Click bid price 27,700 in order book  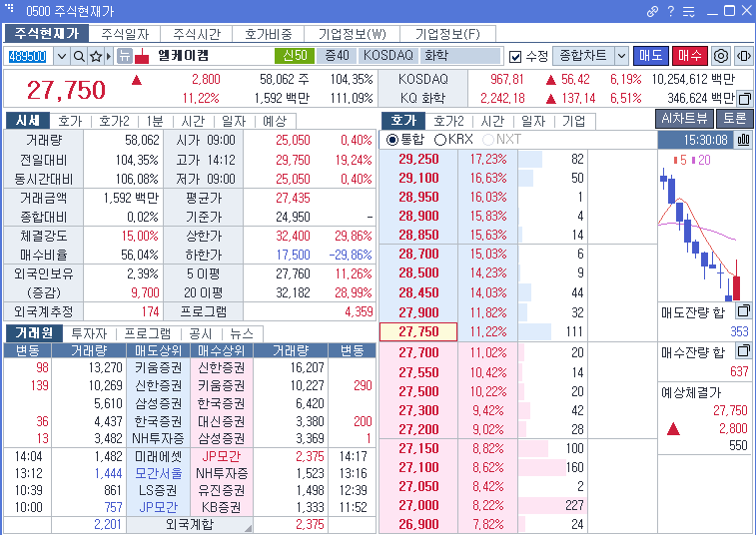[418, 352]
